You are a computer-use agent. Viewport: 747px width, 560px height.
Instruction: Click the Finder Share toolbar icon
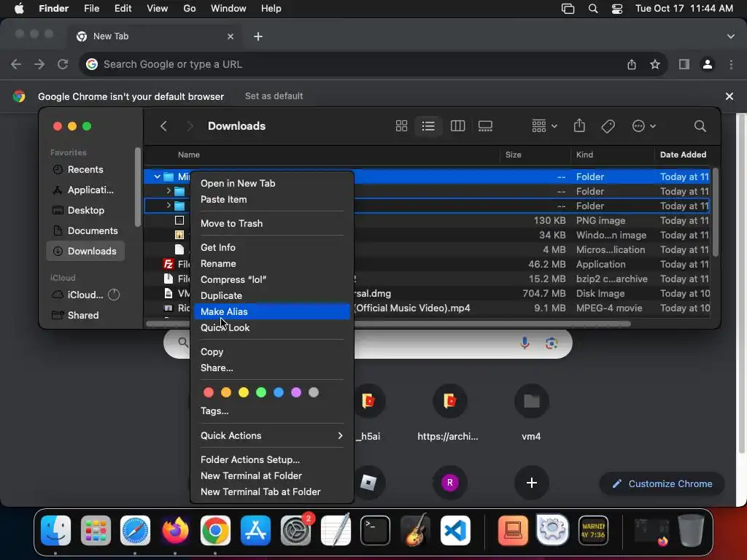coord(578,125)
